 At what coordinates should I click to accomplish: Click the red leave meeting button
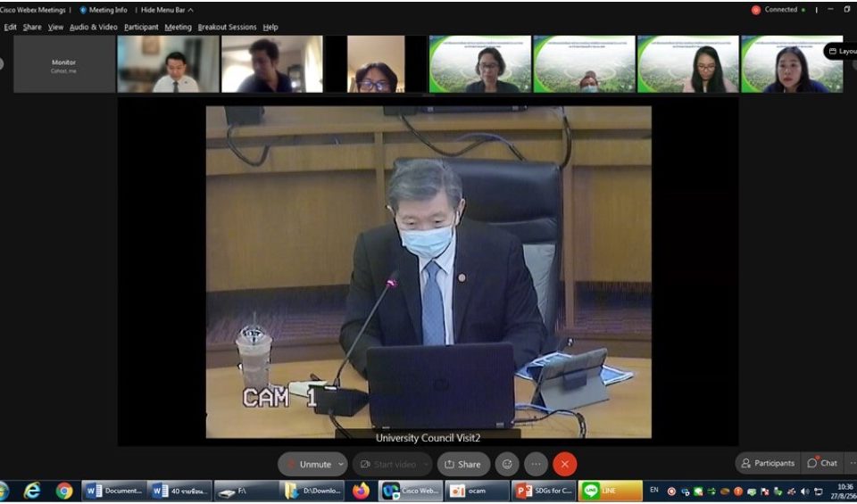click(564, 464)
